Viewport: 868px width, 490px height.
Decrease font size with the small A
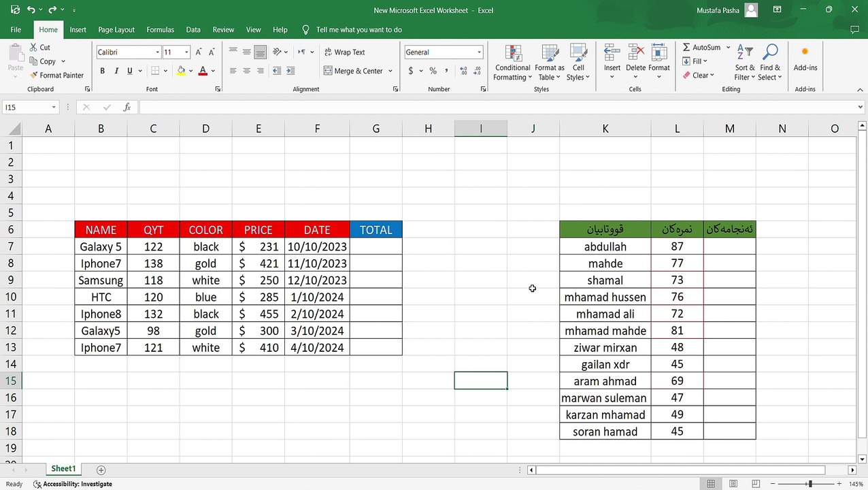210,52
